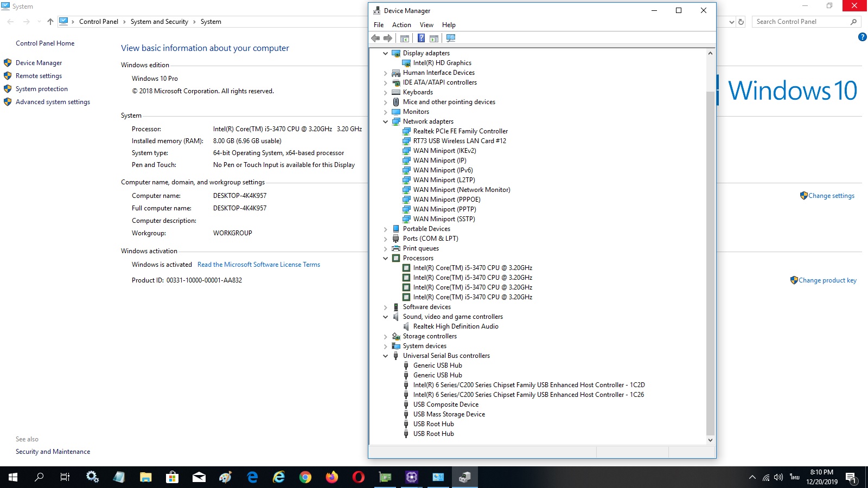Read the Microsoft Software License Terms

click(259, 265)
